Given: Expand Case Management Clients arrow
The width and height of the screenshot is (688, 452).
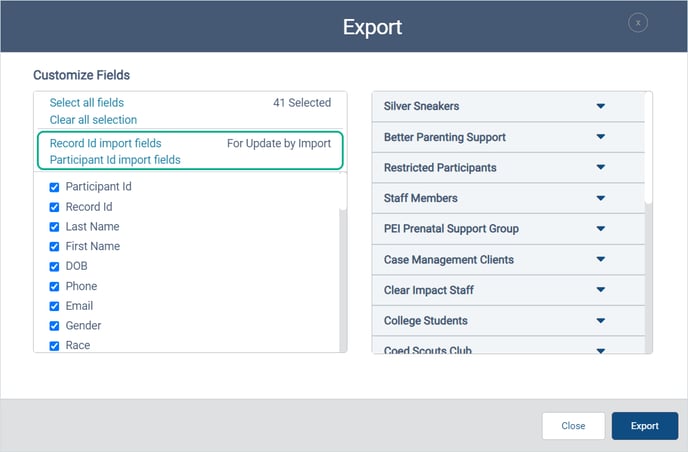Looking at the screenshot, I should click(601, 259).
